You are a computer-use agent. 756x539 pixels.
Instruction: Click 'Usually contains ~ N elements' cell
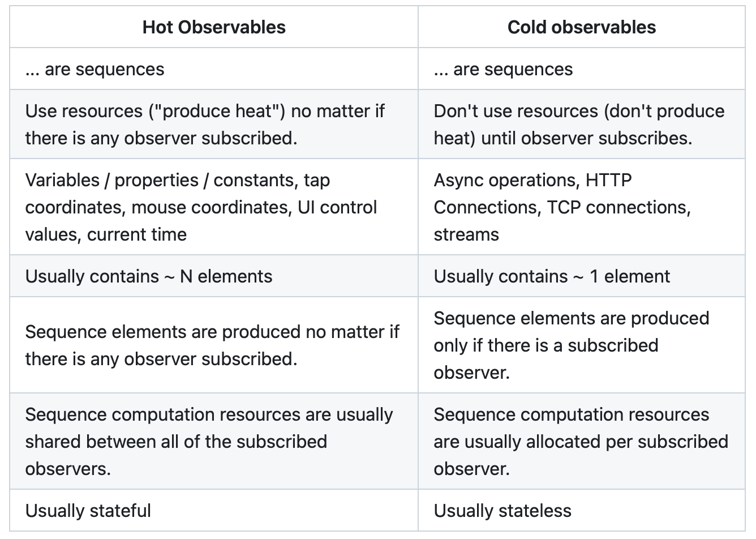point(214,276)
